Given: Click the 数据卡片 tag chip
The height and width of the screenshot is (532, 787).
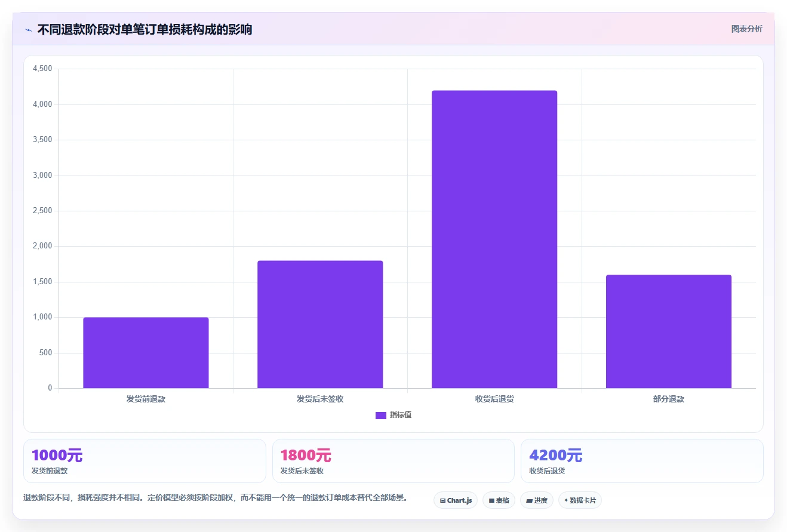Looking at the screenshot, I should [580, 500].
